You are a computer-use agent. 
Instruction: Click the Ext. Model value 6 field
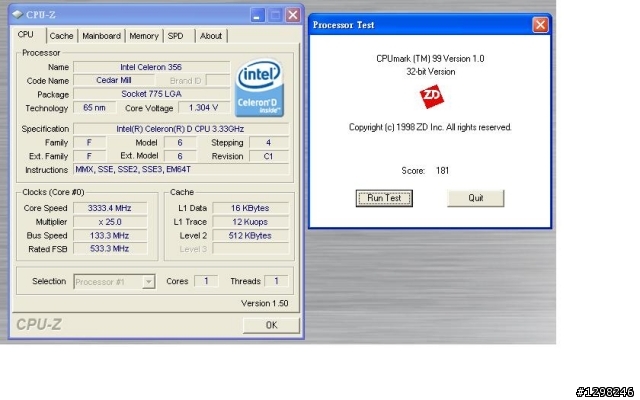180,156
